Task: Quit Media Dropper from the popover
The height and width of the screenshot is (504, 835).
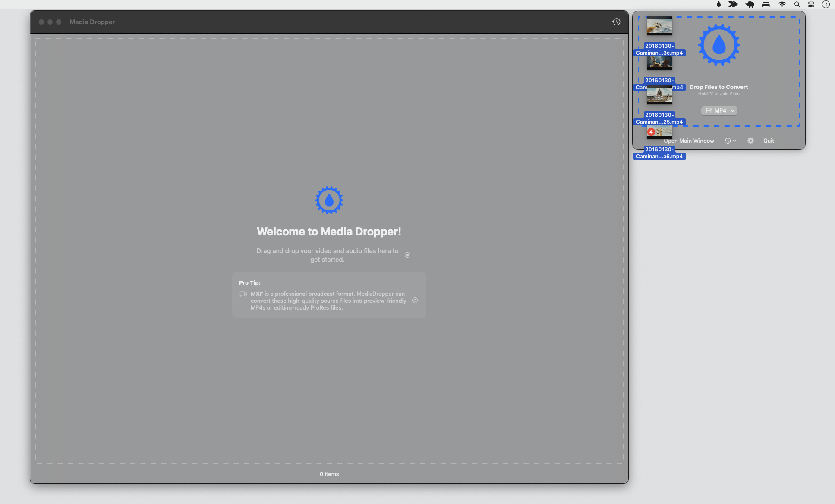Action: (x=769, y=141)
